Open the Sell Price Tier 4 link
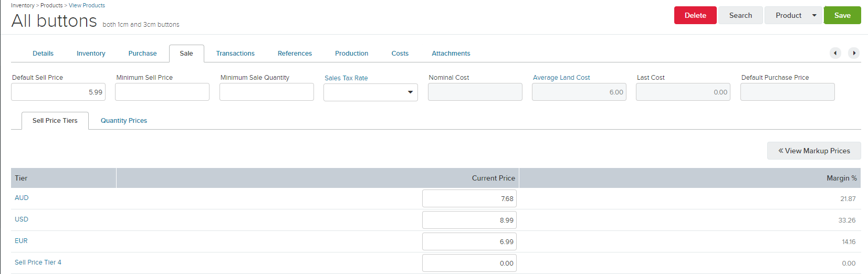 [38, 262]
